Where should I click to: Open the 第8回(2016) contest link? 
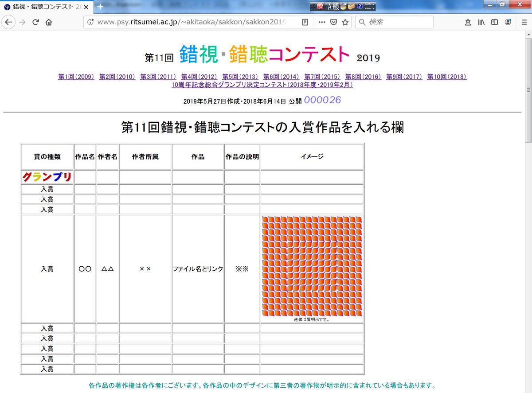(363, 77)
